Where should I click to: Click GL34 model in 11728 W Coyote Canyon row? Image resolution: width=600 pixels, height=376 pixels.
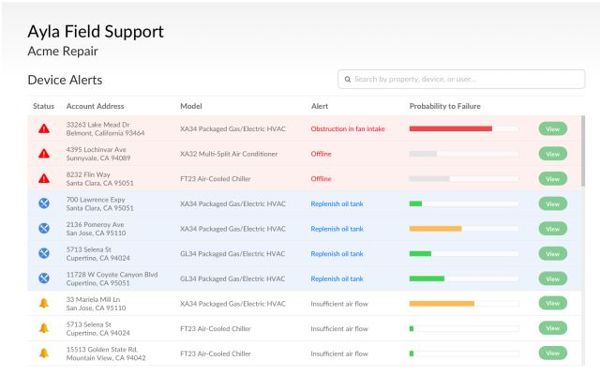point(233,279)
